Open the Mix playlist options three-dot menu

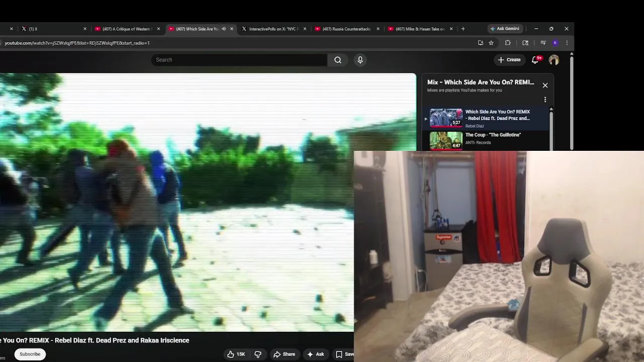click(545, 100)
